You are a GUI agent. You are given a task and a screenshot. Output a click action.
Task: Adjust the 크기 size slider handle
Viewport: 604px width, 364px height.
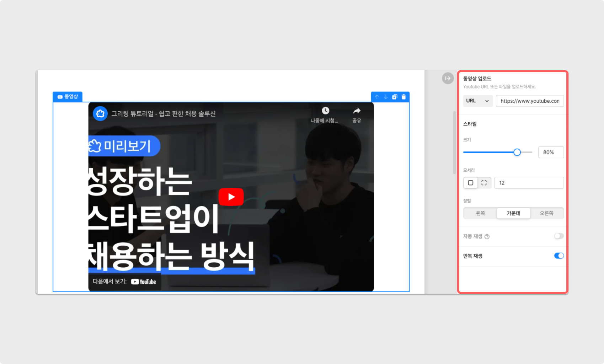coord(517,152)
